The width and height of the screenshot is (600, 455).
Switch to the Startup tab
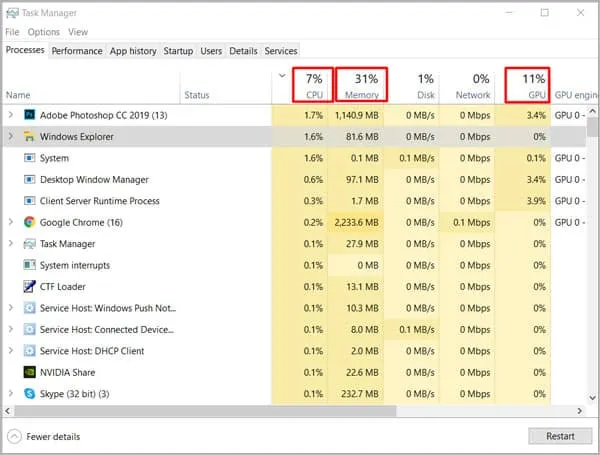click(x=178, y=51)
